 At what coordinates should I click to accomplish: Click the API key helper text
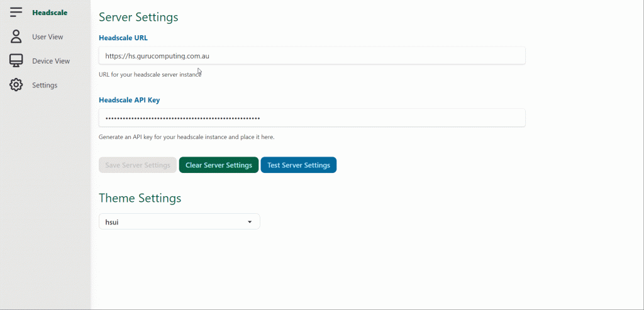186,137
